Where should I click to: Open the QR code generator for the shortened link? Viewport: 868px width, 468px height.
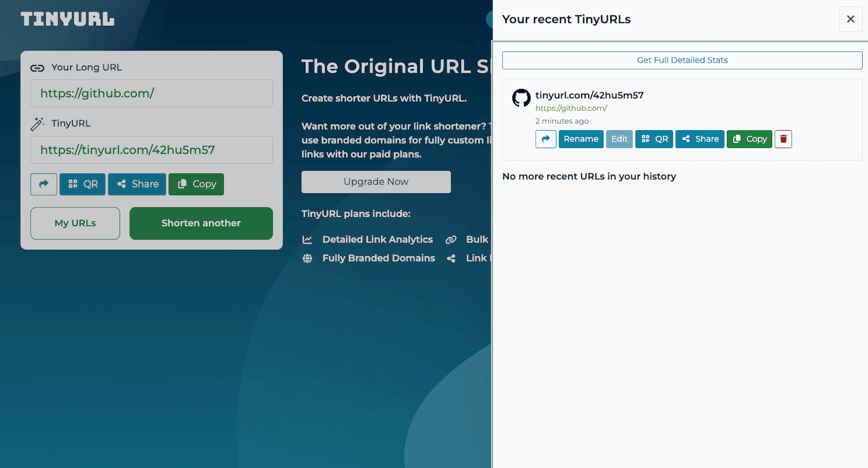[x=82, y=184]
